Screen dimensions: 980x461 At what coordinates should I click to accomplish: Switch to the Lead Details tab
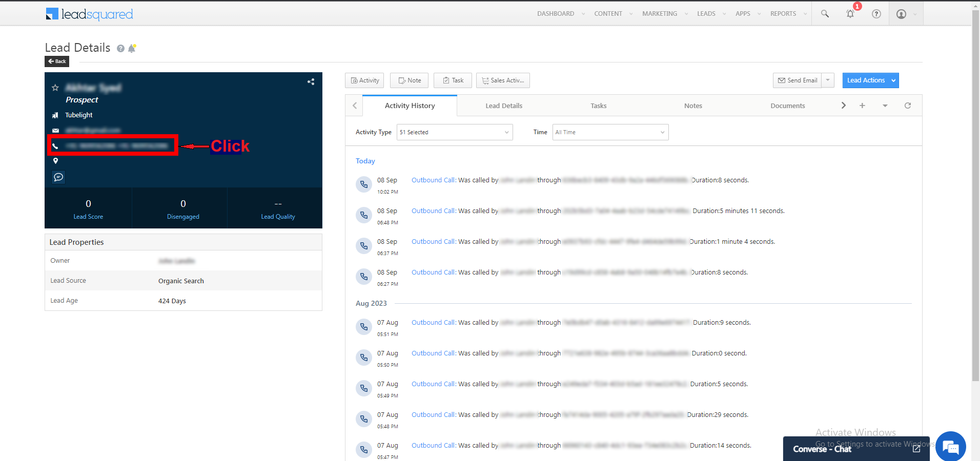point(504,106)
